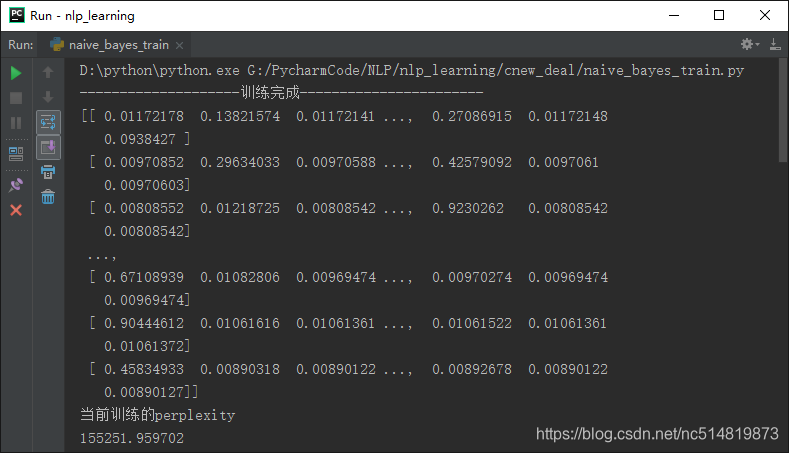The height and width of the screenshot is (453, 789).
Task: Minimize the Run window
Action: pyautogui.click(x=674, y=16)
